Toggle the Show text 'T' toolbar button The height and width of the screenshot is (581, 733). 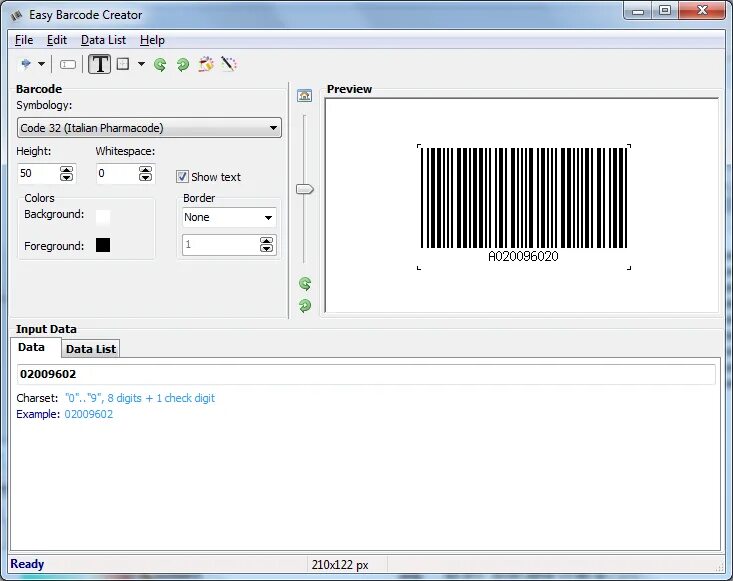click(99, 64)
